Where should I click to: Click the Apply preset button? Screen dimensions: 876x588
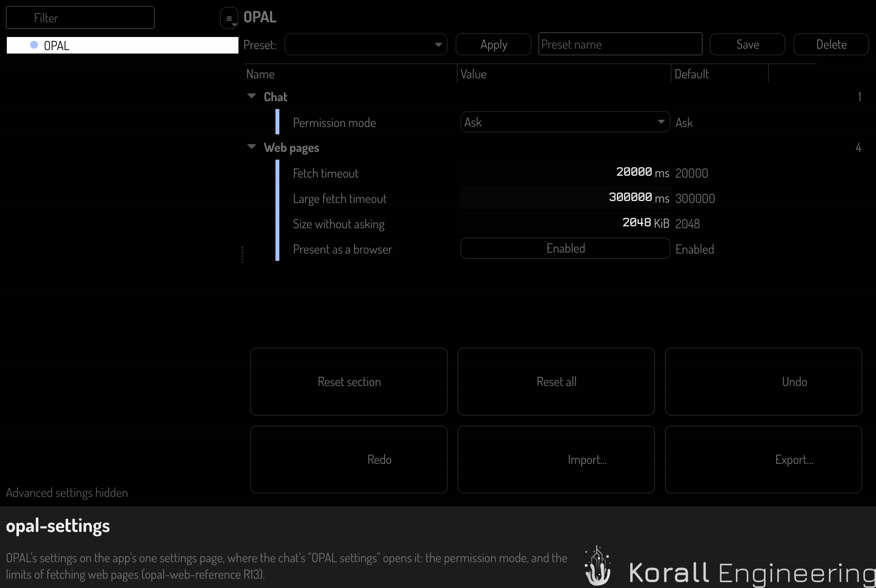(x=493, y=44)
